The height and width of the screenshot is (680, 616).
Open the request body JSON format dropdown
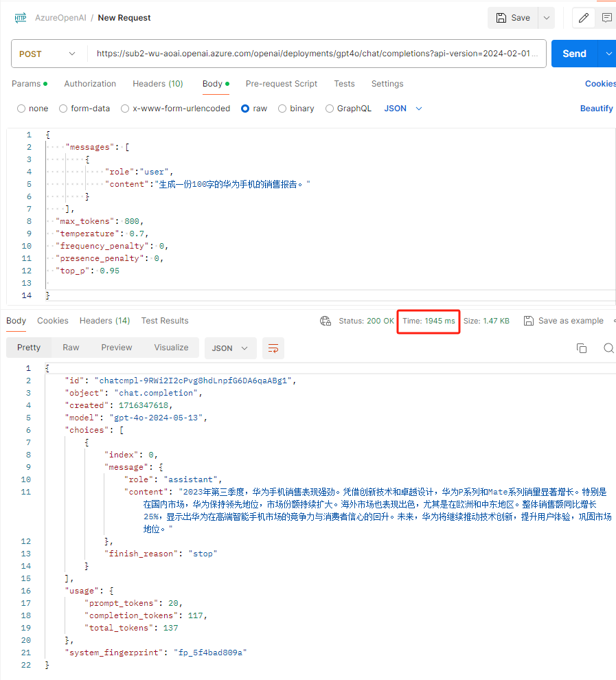tap(403, 109)
